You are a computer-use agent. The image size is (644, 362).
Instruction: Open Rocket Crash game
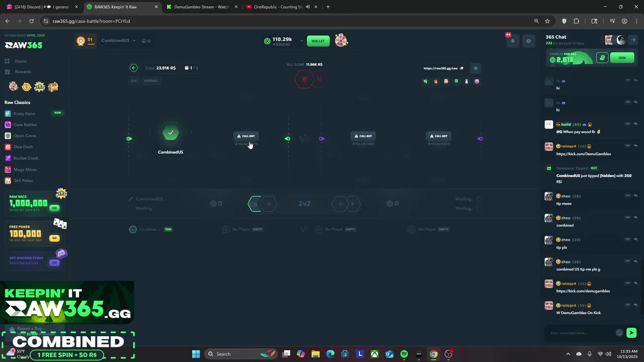tap(26, 158)
